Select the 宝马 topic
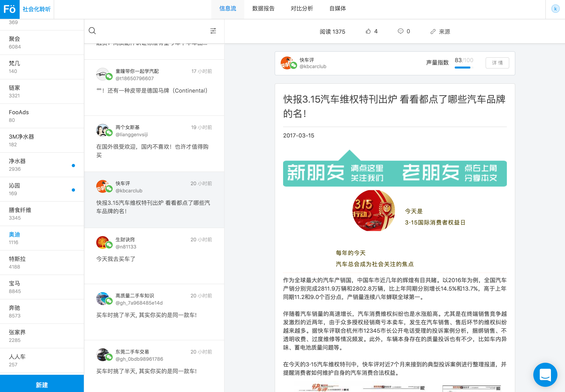This screenshot has width=565, height=392. [x=42, y=287]
